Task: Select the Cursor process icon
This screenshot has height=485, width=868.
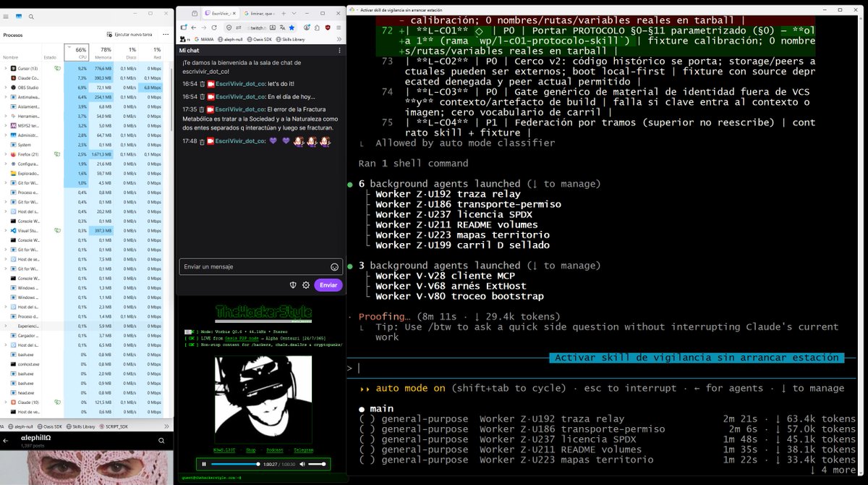Action: (x=13, y=68)
